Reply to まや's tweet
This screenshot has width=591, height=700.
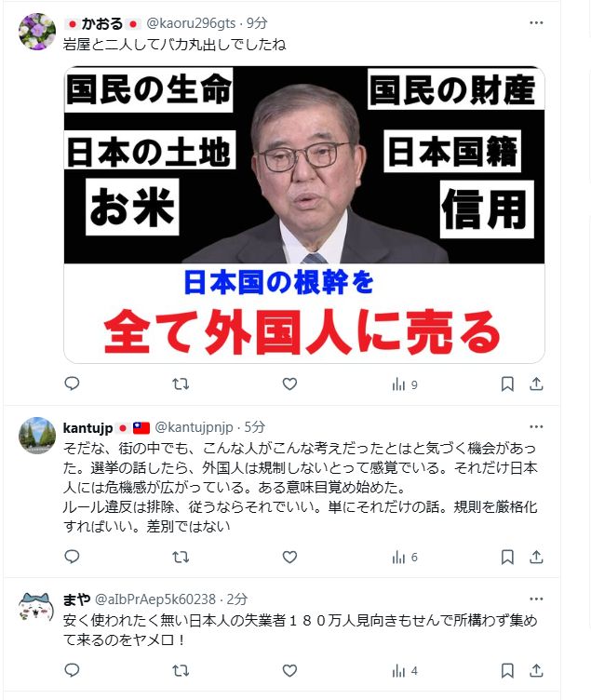[x=72, y=670]
